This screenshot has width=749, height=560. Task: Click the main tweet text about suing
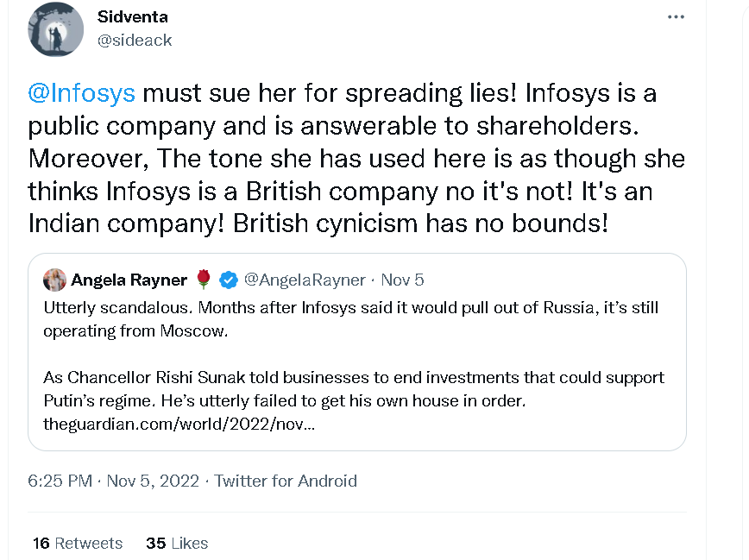356,158
